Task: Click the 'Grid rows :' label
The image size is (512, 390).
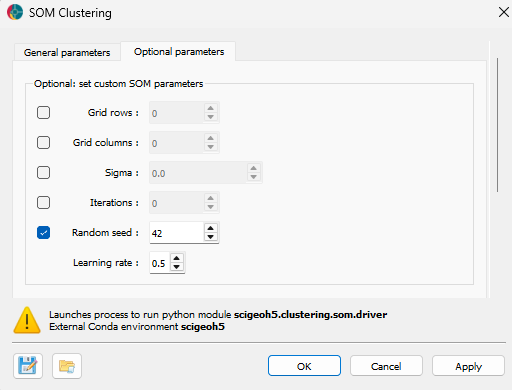Action: pos(113,113)
